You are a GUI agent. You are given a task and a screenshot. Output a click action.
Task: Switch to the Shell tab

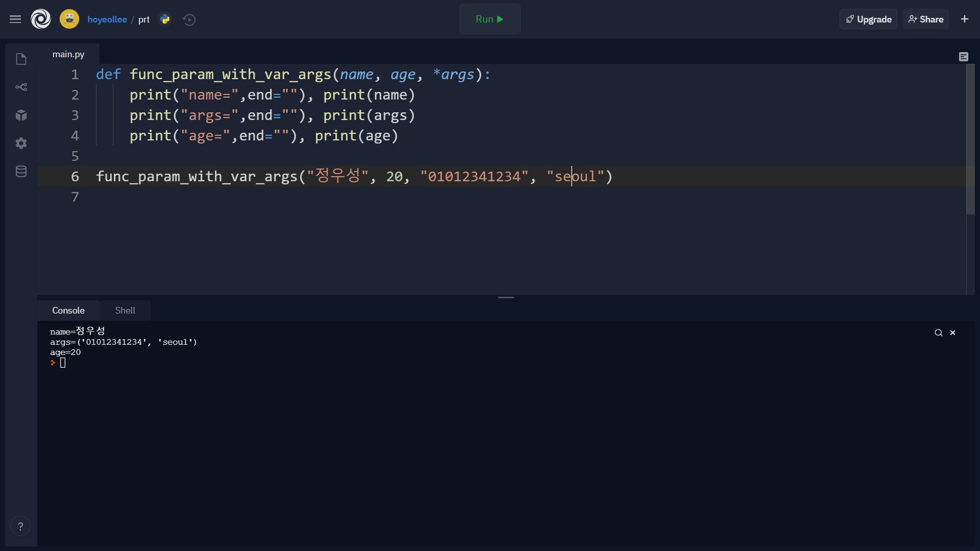(125, 310)
